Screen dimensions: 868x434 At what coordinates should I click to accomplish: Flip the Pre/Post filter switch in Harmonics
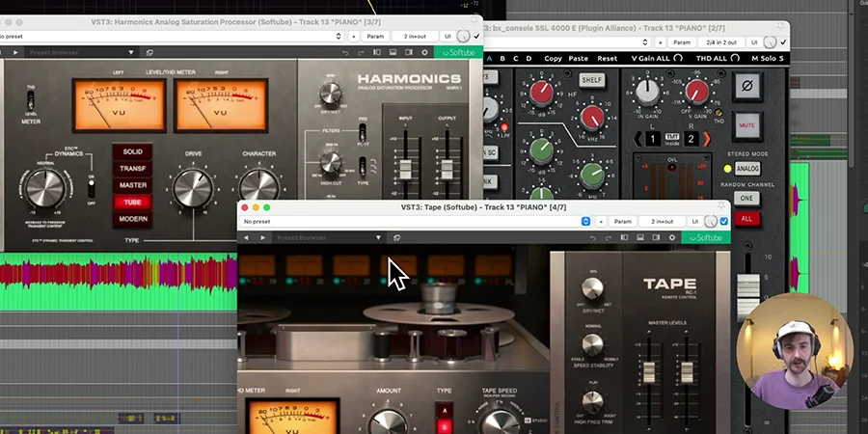tap(363, 133)
